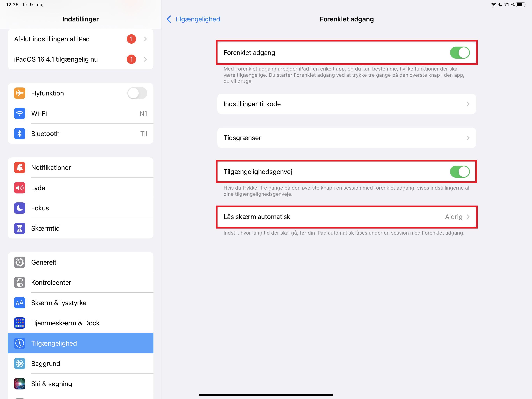Select Tilgængelighed in the sidebar

coord(81,343)
